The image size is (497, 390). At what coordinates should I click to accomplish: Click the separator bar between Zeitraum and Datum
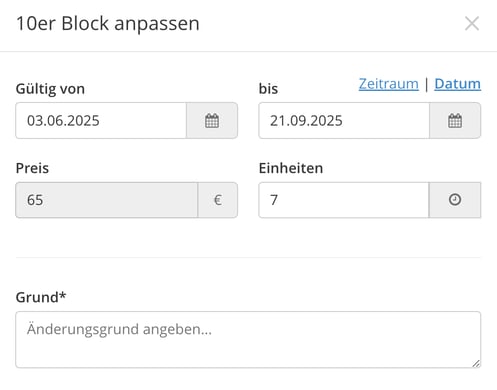427,84
